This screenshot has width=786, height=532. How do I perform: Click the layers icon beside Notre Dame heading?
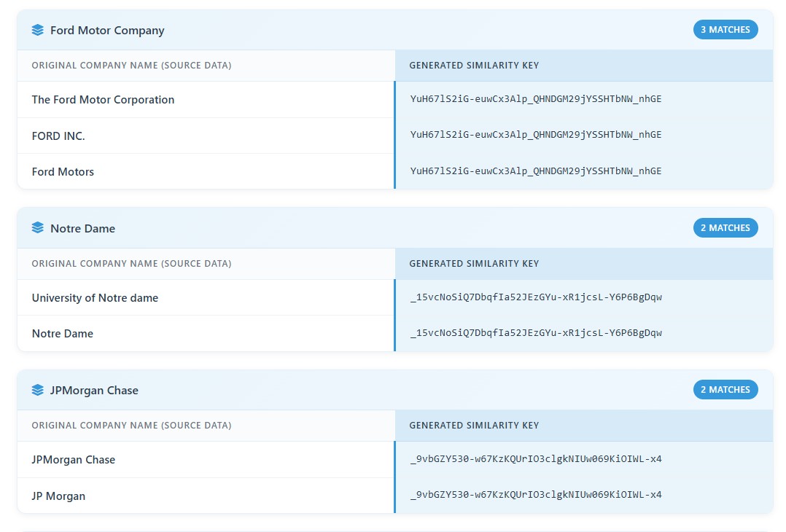coord(38,228)
